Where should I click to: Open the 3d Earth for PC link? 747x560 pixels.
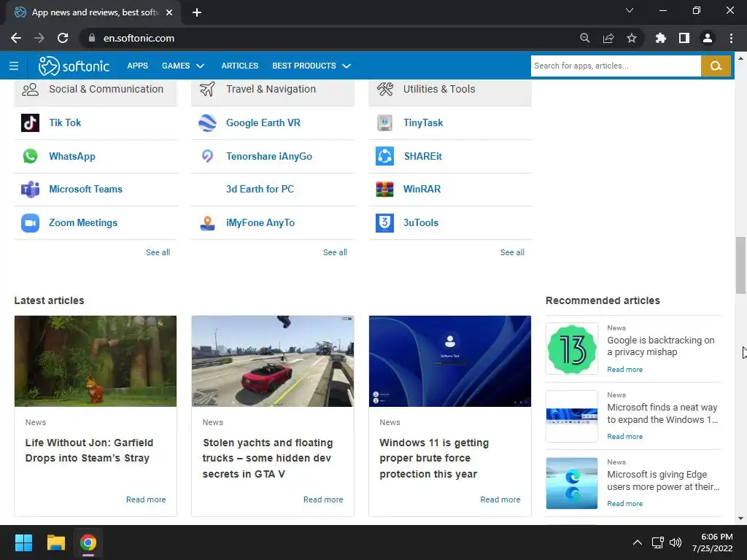[260, 189]
